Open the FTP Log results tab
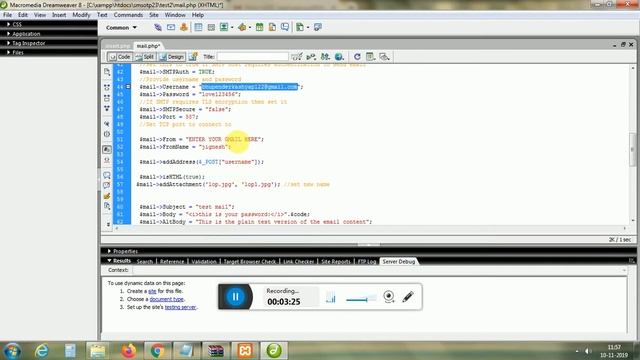640x360 pixels. pyautogui.click(x=367, y=261)
